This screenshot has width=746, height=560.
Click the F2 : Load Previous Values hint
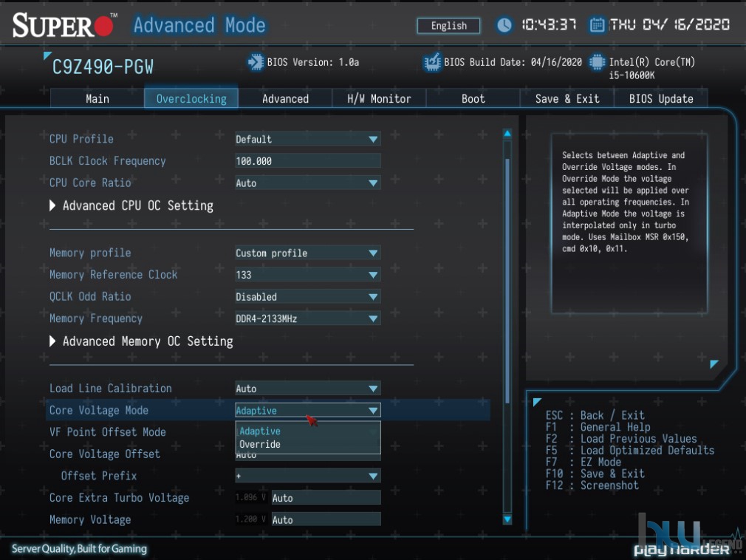(x=621, y=439)
